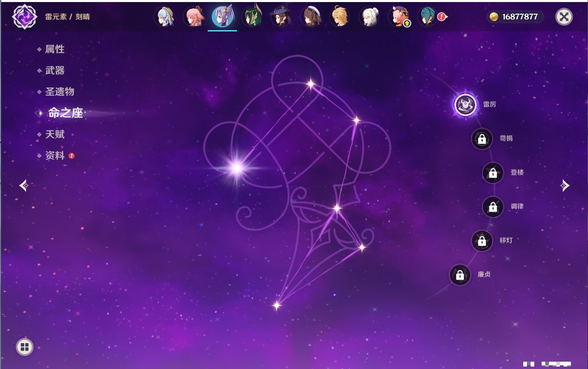
Task: Choose the dark green-haired character avatar
Action: [252, 17]
